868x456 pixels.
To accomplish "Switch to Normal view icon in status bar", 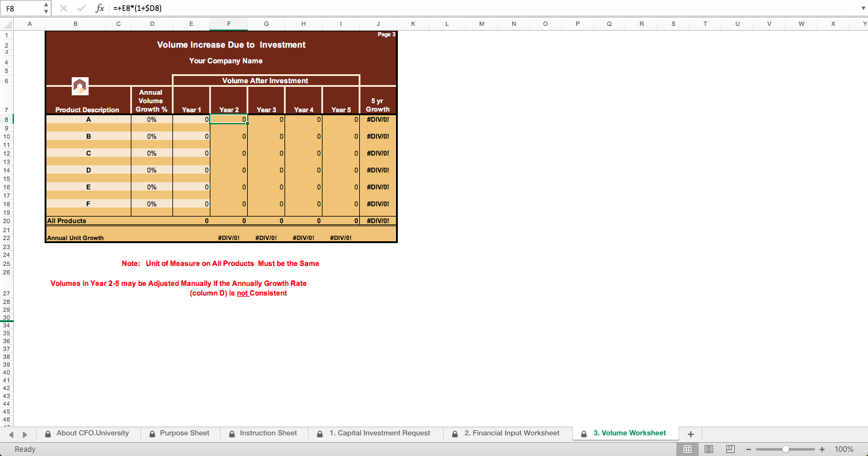I will [686, 449].
